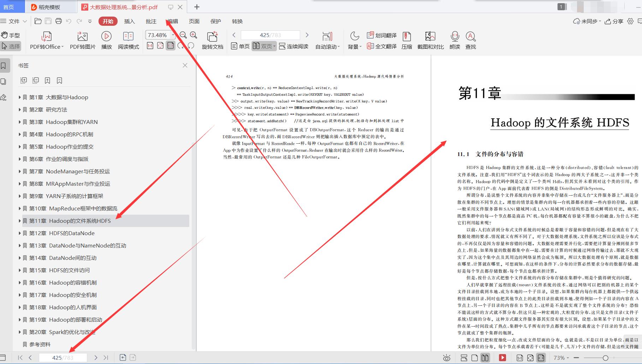Open the customize quick access dropdown

pos(90,21)
